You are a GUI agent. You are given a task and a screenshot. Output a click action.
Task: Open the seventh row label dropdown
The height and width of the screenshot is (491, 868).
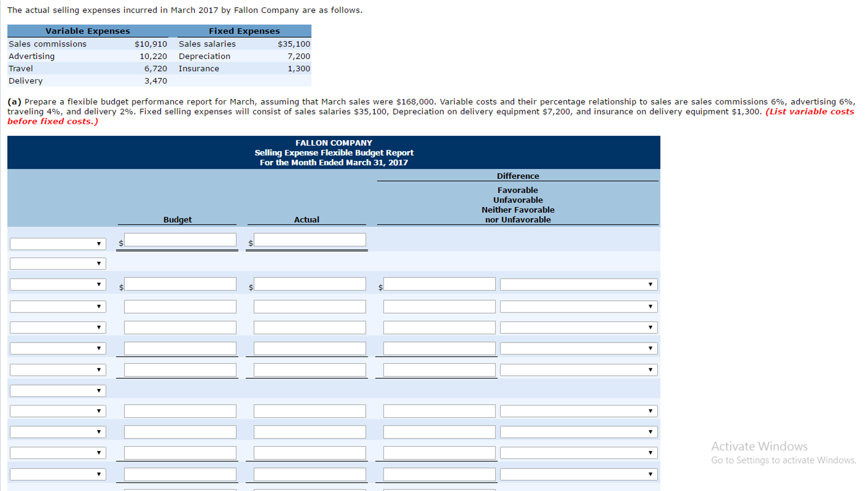click(x=58, y=370)
